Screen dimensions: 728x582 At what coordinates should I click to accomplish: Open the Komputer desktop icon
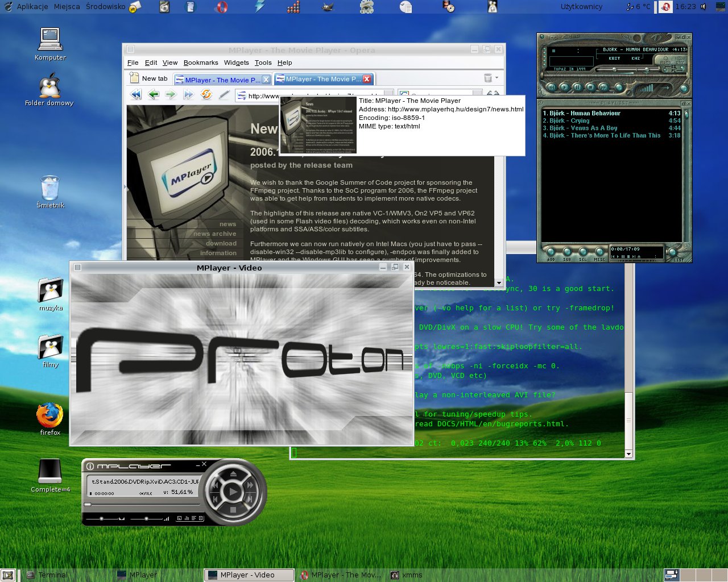(x=50, y=44)
